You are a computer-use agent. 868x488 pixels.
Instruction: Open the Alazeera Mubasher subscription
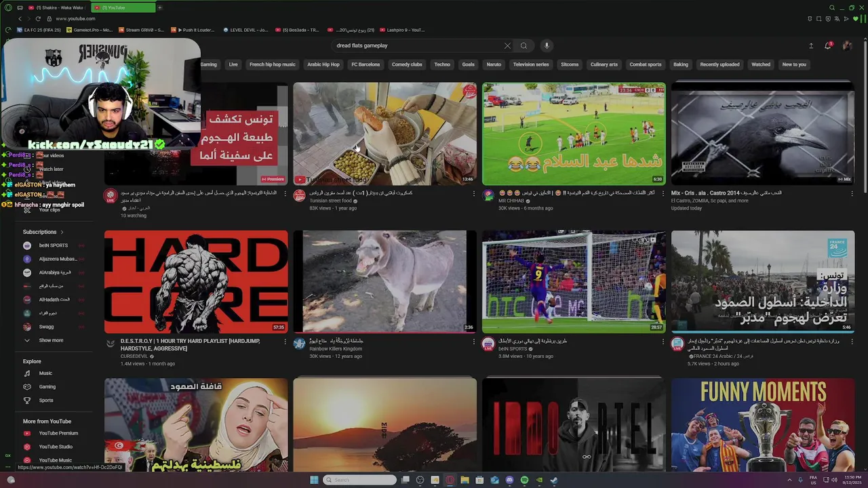click(x=53, y=259)
